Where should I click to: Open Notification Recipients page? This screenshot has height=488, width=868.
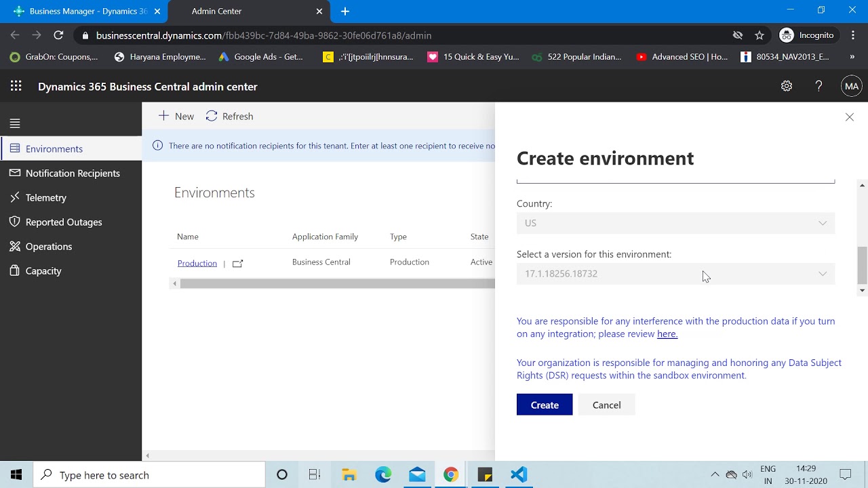tap(71, 173)
